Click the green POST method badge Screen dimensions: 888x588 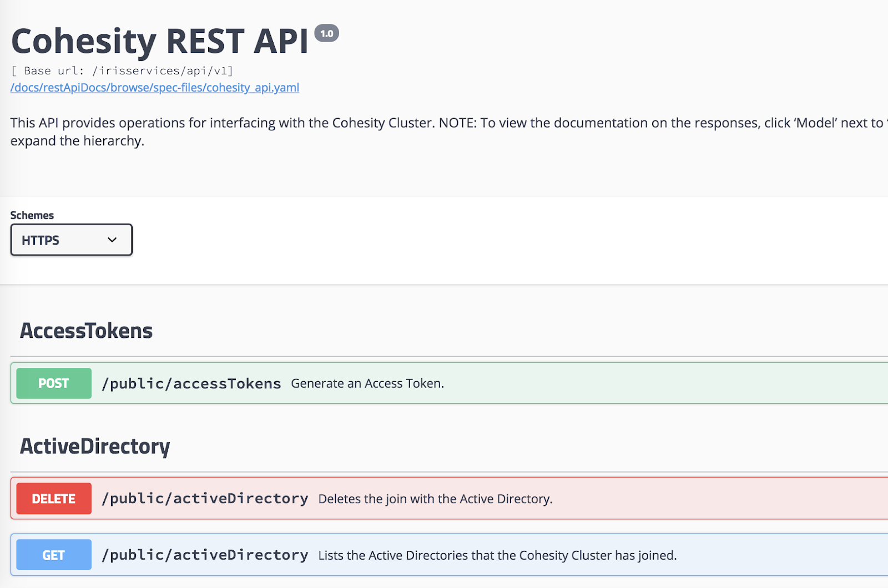pyautogui.click(x=53, y=383)
